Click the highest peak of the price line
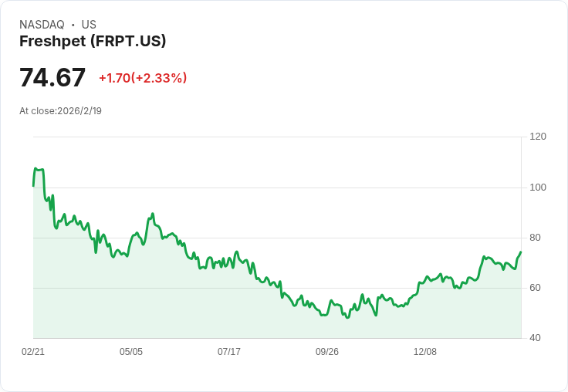The width and height of the screenshot is (568, 392). [35, 168]
